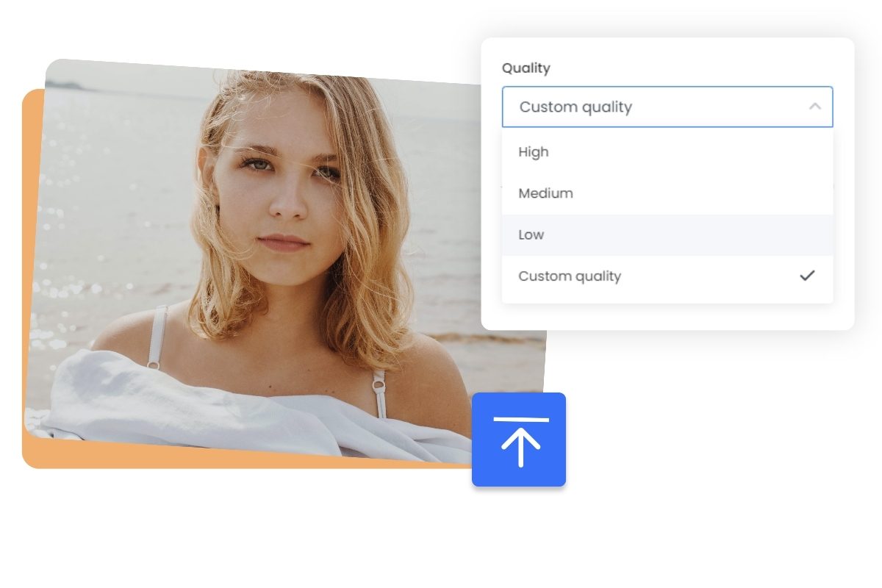Click the collapse chevron in the Quality field
Viewport: 882px width, 588px height.
tap(814, 107)
